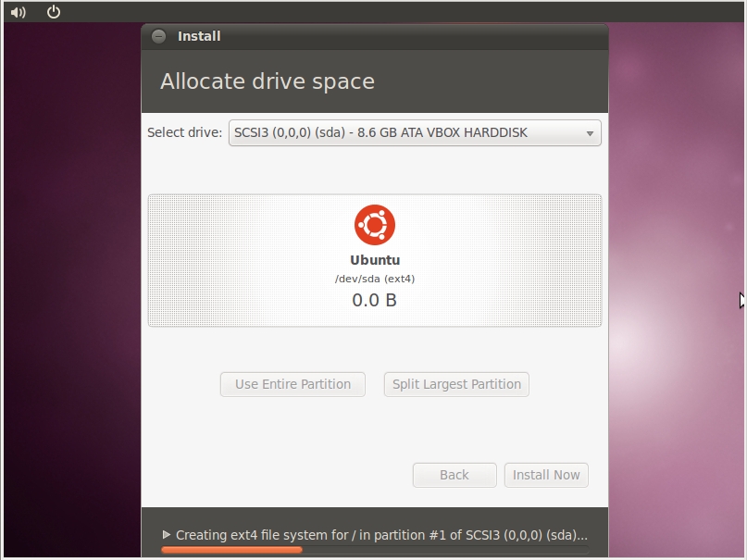Screen dimensions: 747x560
Task: Click Use Entire Partition button
Action: coord(293,384)
